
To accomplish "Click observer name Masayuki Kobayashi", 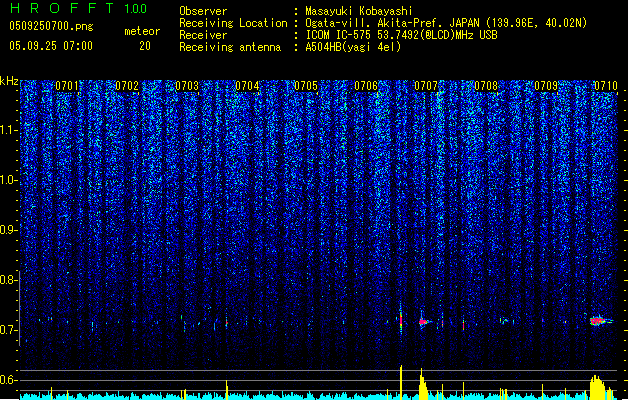I will pyautogui.click(x=359, y=11).
